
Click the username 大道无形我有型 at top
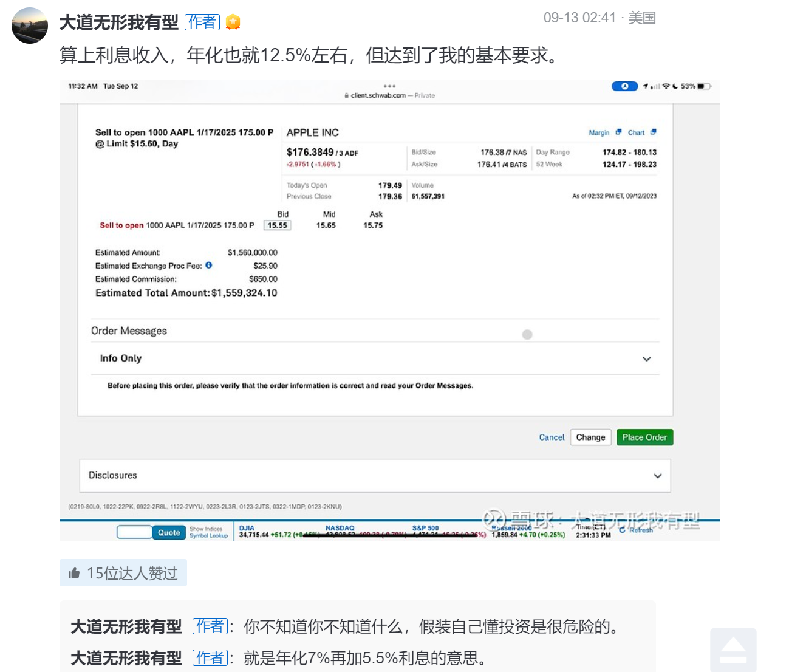tap(119, 22)
